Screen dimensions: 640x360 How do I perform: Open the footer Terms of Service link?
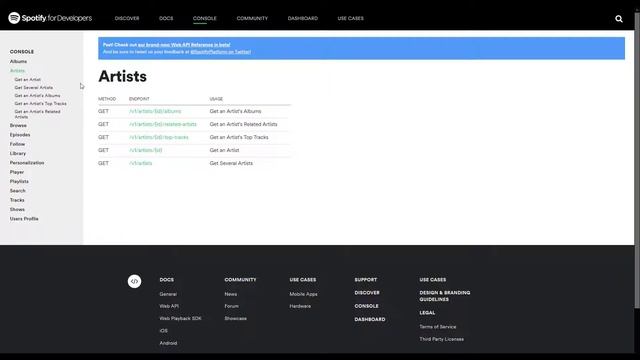tap(438, 327)
